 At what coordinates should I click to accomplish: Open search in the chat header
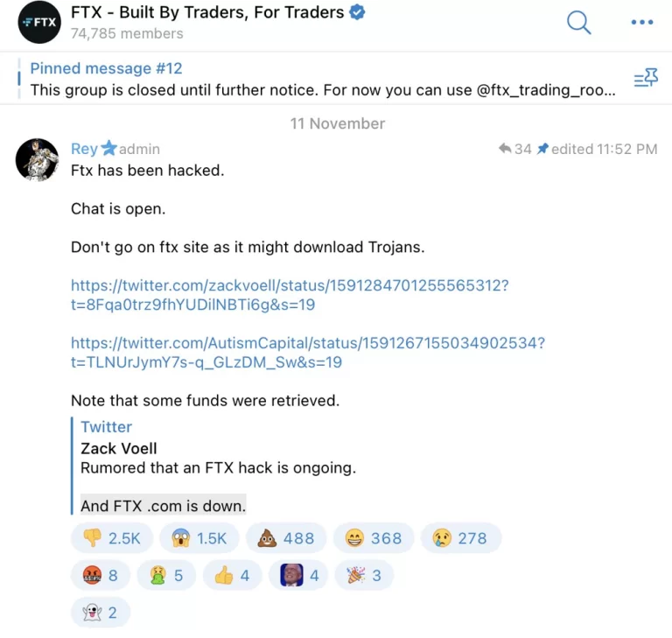(578, 23)
